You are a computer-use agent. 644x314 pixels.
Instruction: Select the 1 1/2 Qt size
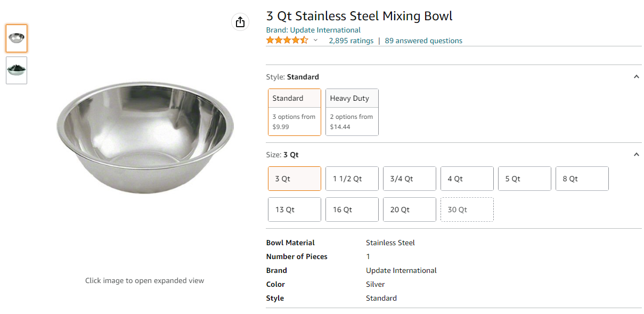click(x=352, y=179)
